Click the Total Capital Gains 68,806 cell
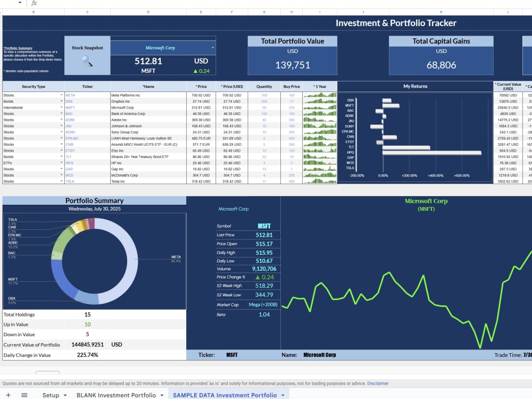Image resolution: width=532 pixels, height=399 pixels. [441, 65]
